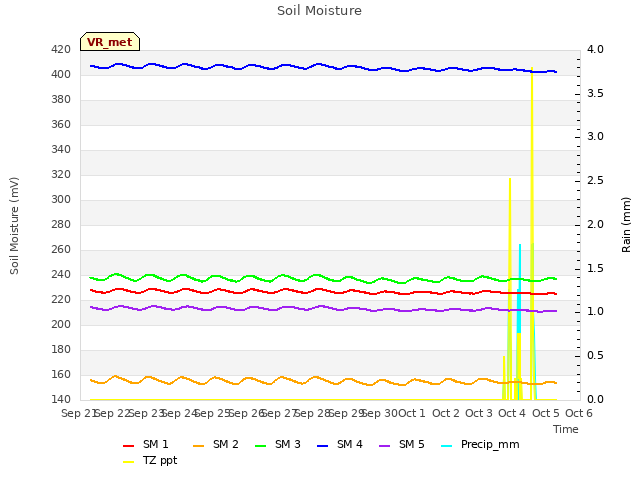Image resolution: width=640 pixels, height=480 pixels.
Task: Click the 420 left axis value
Action: [x=61, y=50]
